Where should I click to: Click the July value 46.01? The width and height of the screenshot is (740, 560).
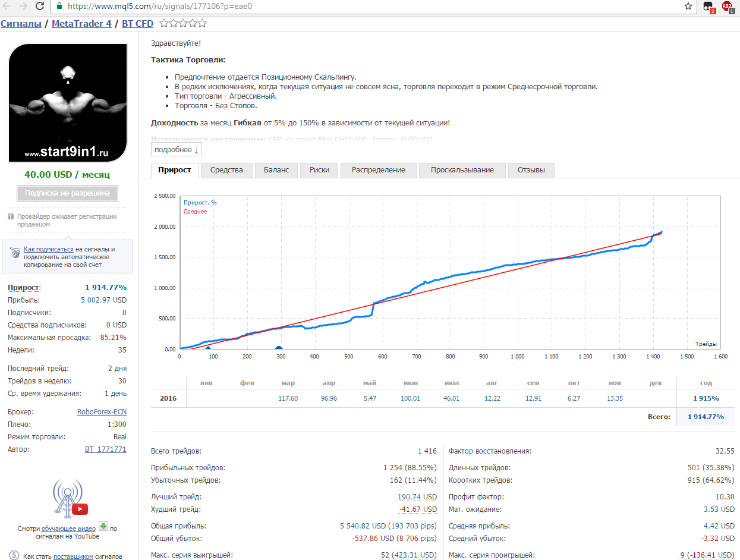click(x=452, y=398)
